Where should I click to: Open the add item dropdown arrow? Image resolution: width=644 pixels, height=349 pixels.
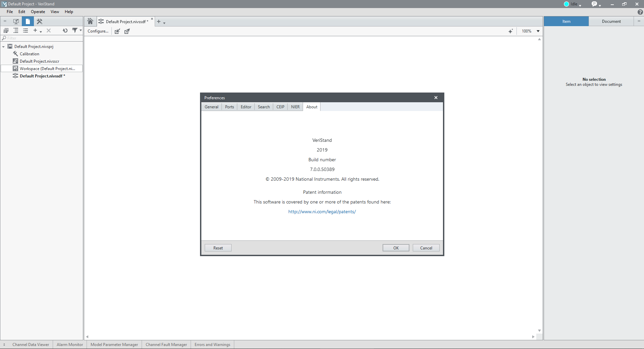tap(41, 32)
